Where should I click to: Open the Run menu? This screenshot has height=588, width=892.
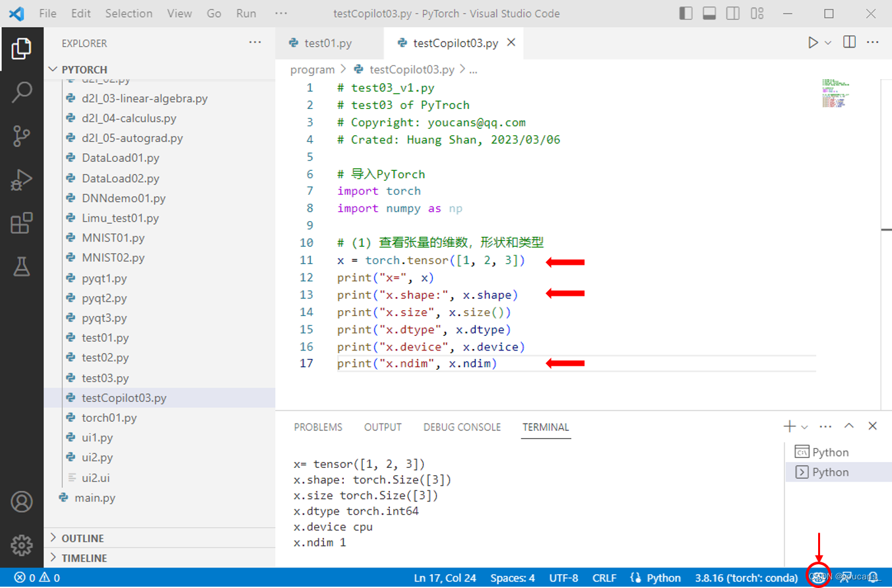click(246, 13)
